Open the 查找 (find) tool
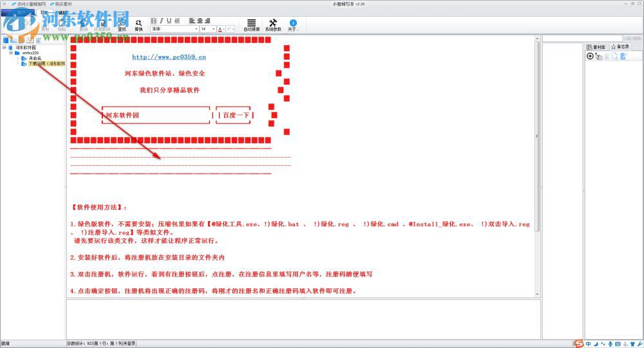This screenshot has height=348, width=644. [x=122, y=25]
